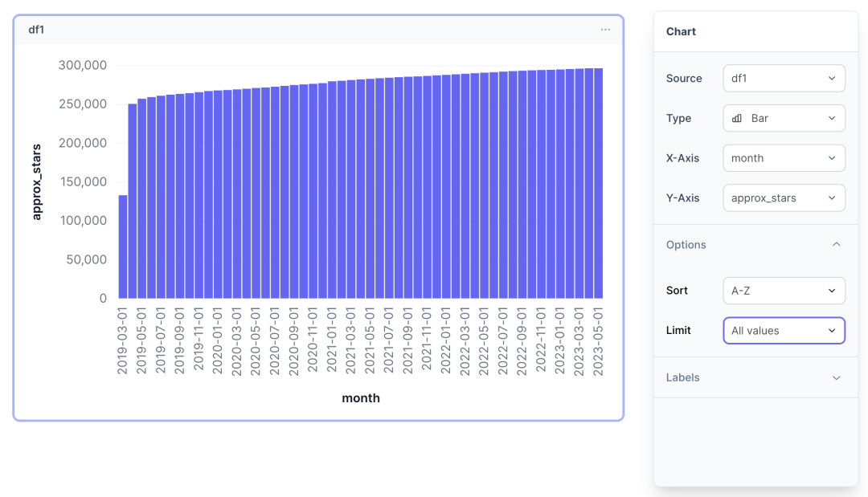Change the Sort dropdown from A-Z
Viewport: 868px width, 497px height.
tap(784, 291)
